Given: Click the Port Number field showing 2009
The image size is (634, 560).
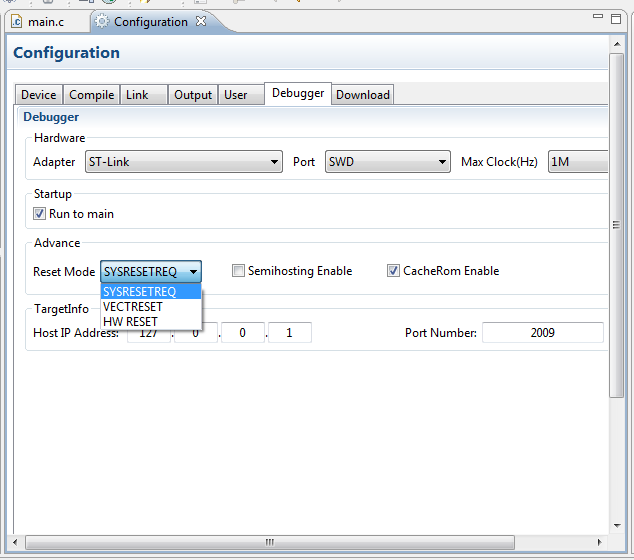Looking at the screenshot, I should pyautogui.click(x=543, y=332).
